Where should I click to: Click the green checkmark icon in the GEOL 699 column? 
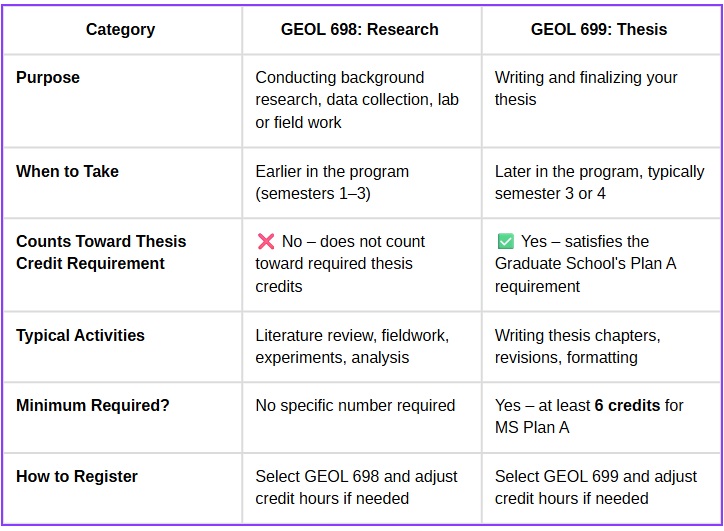[x=505, y=242]
